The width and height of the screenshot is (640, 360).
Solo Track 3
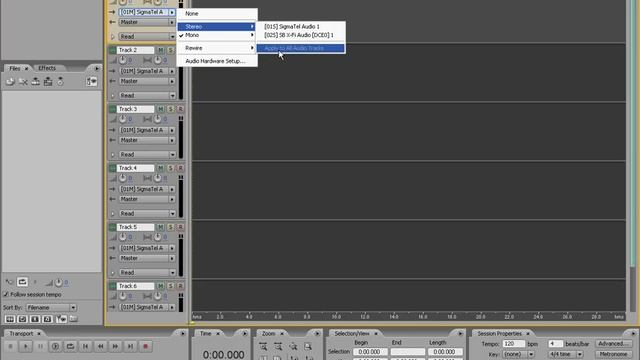pos(171,109)
